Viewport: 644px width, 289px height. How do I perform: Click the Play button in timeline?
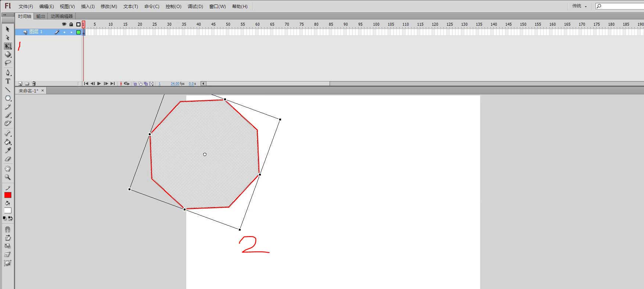[x=99, y=84]
